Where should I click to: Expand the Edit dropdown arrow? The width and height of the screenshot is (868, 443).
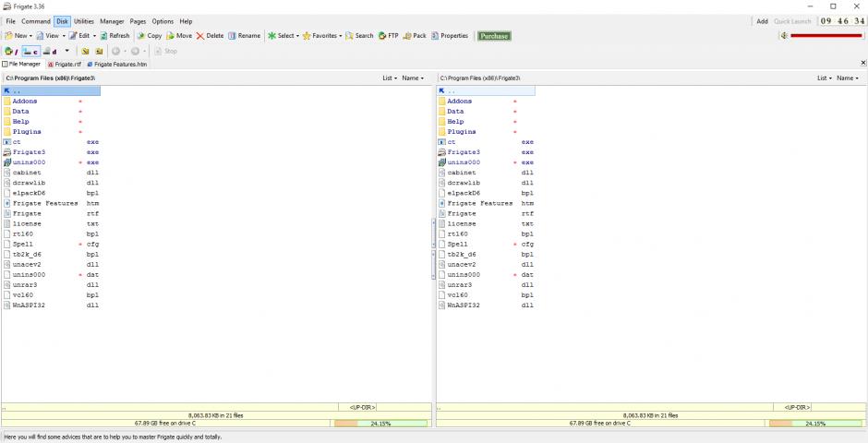[94, 36]
